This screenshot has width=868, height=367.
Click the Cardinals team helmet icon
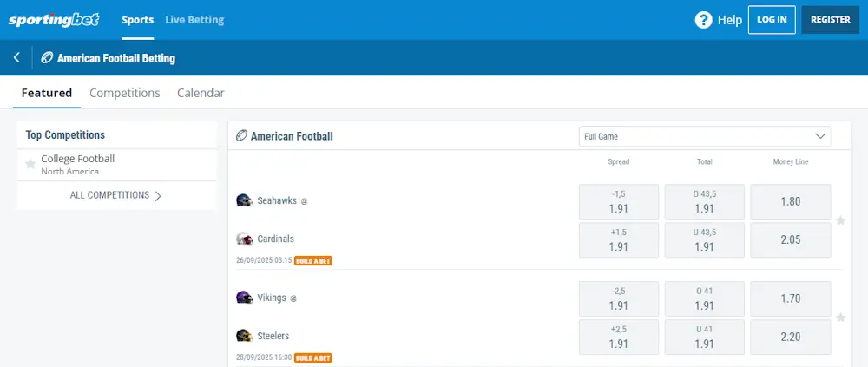pyautogui.click(x=244, y=239)
